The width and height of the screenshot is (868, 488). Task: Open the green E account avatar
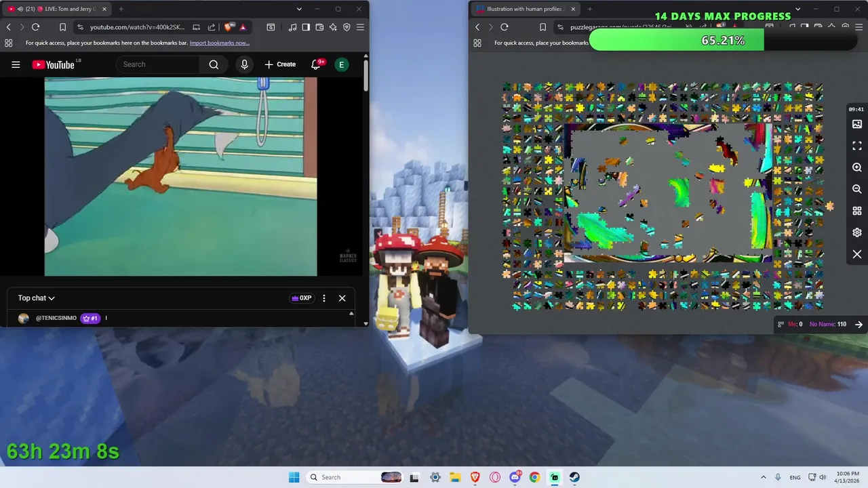(x=341, y=64)
